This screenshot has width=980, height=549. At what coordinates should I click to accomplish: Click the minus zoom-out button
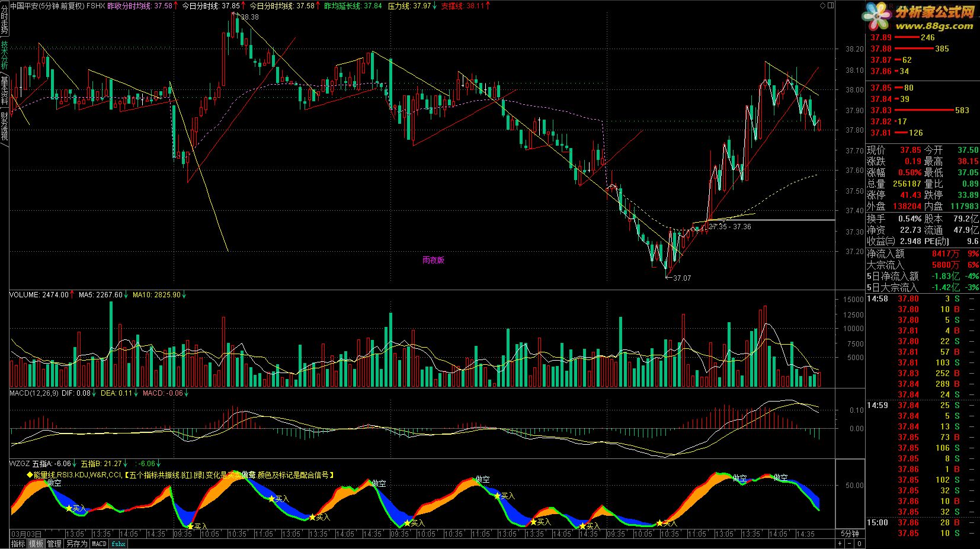pos(850,544)
